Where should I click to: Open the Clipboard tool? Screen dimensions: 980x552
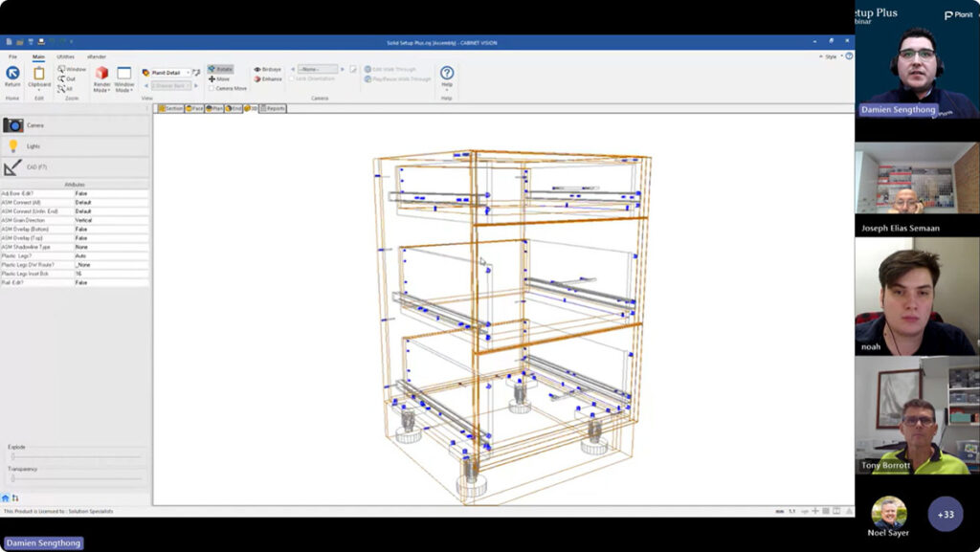pos(39,77)
